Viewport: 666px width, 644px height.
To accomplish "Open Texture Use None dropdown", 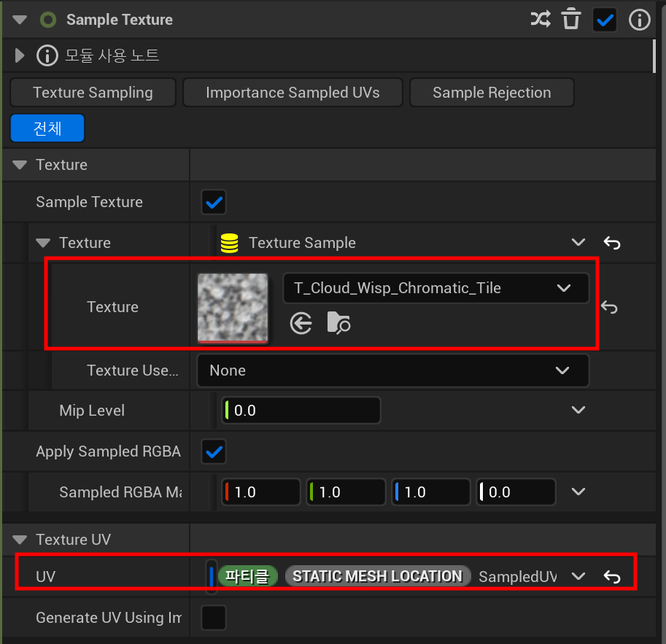I will [x=393, y=371].
